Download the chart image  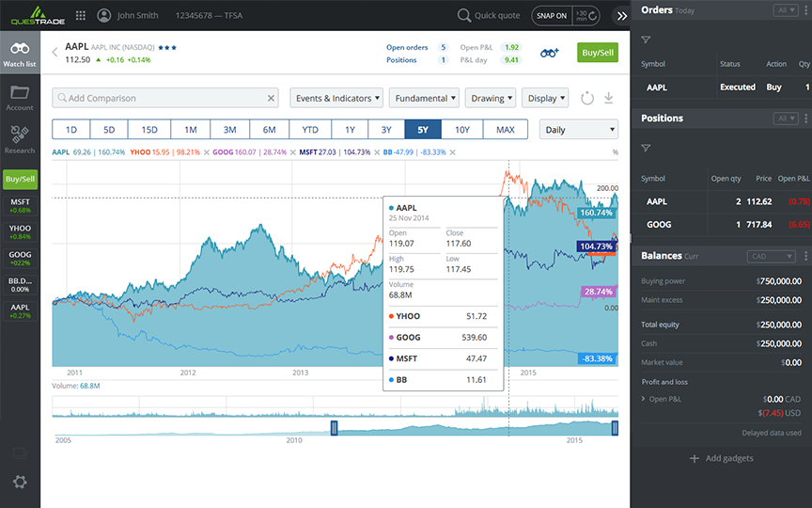(x=609, y=98)
